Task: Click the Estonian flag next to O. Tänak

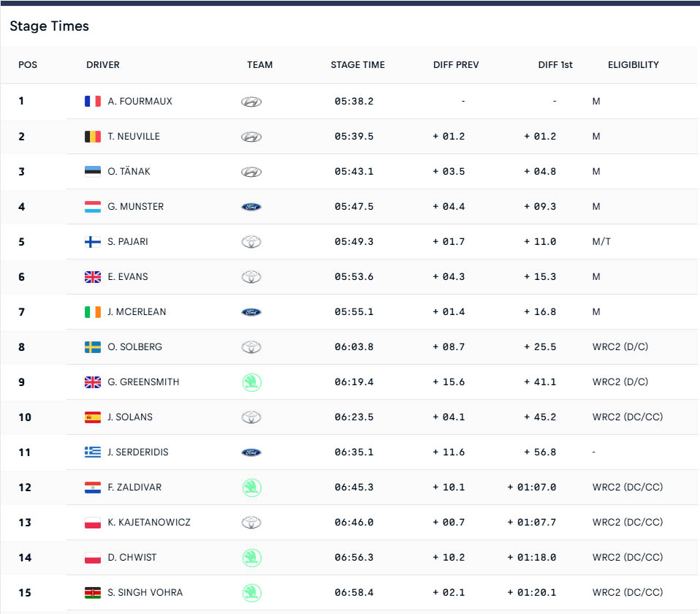Action: click(93, 172)
